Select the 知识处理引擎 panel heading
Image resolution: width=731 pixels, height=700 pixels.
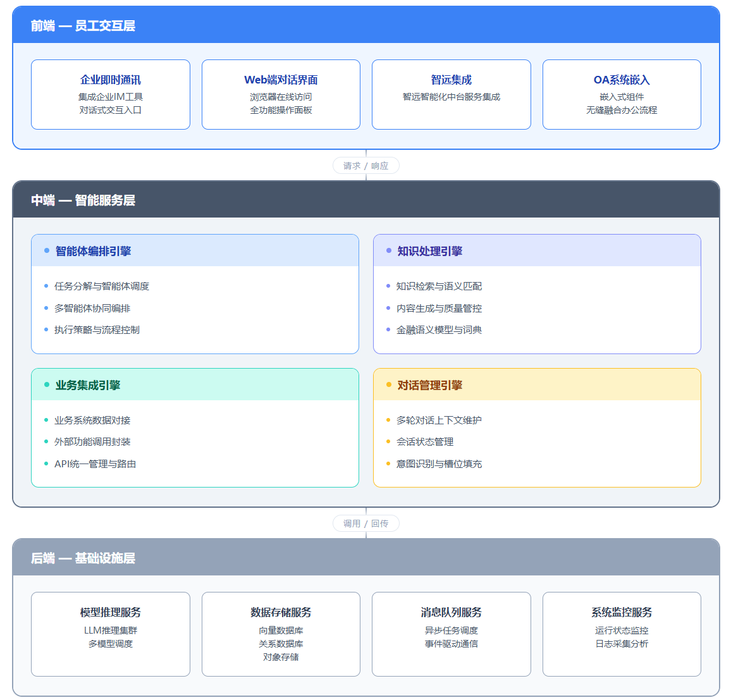pyautogui.click(x=430, y=251)
